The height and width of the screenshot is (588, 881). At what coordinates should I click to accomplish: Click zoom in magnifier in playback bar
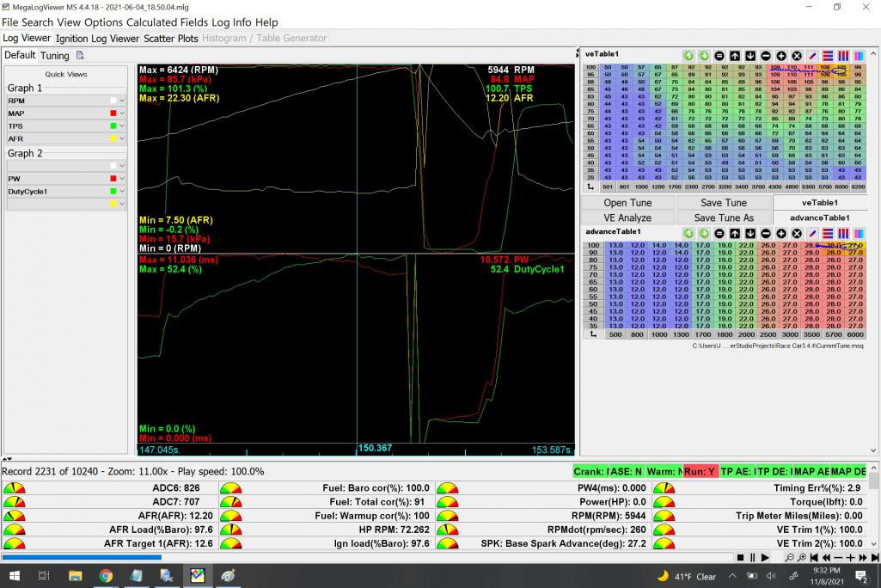tap(802, 558)
